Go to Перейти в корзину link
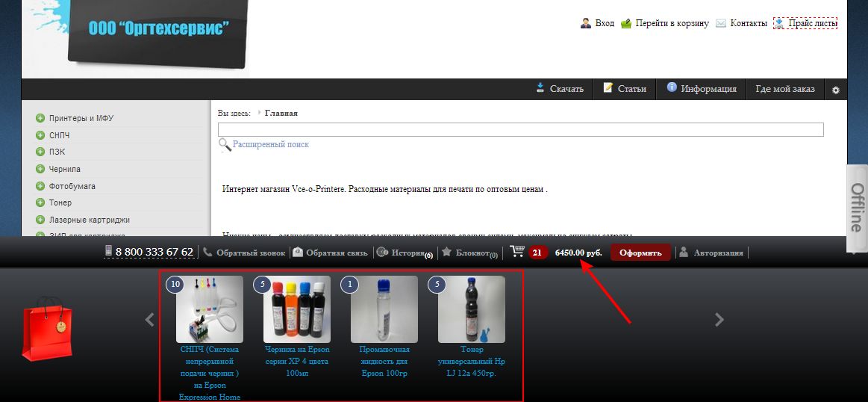The height and width of the screenshot is (402, 868). point(672,23)
